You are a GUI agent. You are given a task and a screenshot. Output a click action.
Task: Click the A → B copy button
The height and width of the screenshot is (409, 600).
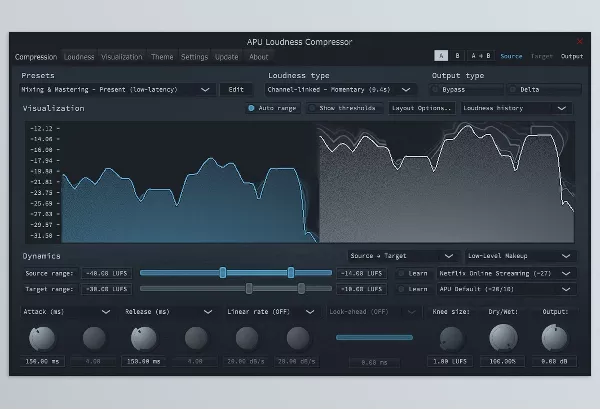tap(481, 56)
